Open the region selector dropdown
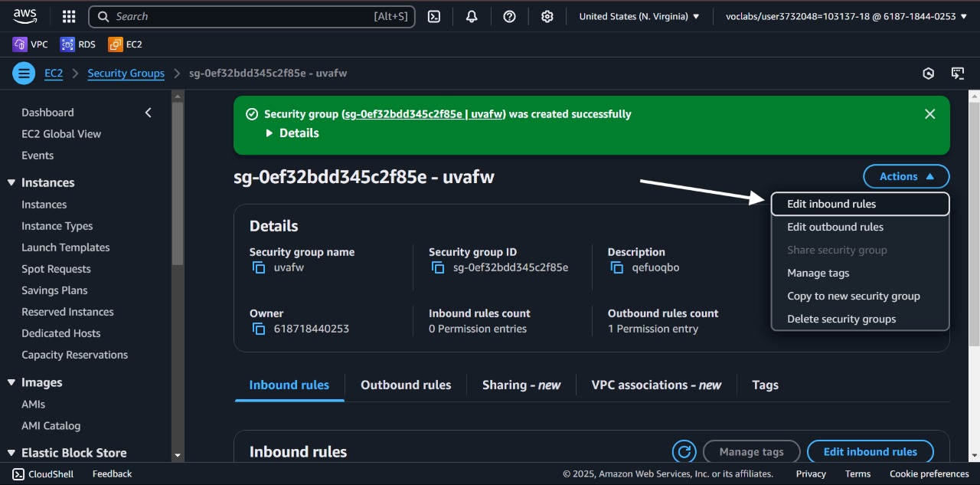 coord(639,16)
